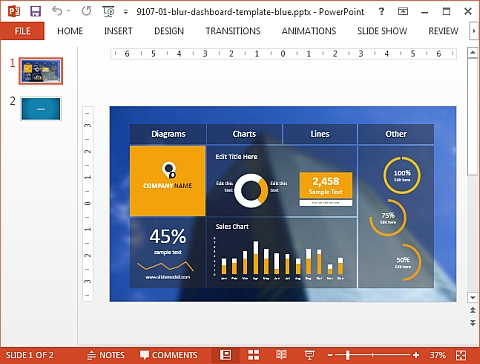Switch to the HOME ribbon tab
Image resolution: width=480 pixels, height=364 pixels.
click(x=70, y=31)
